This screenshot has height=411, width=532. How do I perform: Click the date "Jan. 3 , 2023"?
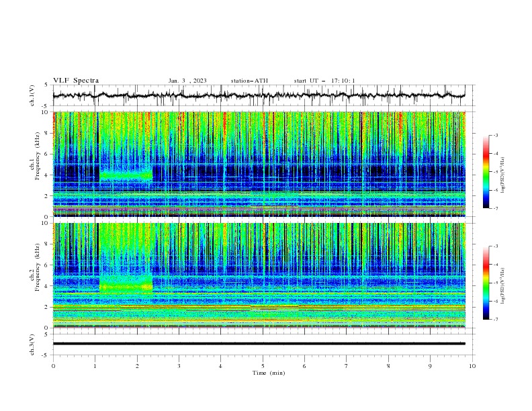pos(187,81)
